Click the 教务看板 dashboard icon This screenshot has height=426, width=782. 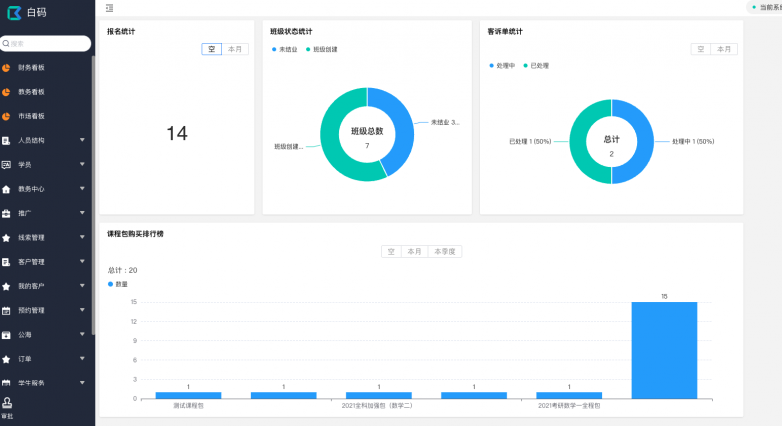coord(6,92)
